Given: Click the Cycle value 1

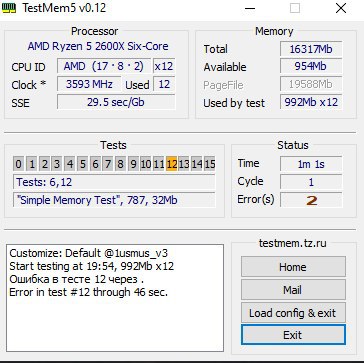Looking at the screenshot, I should tap(311, 182).
